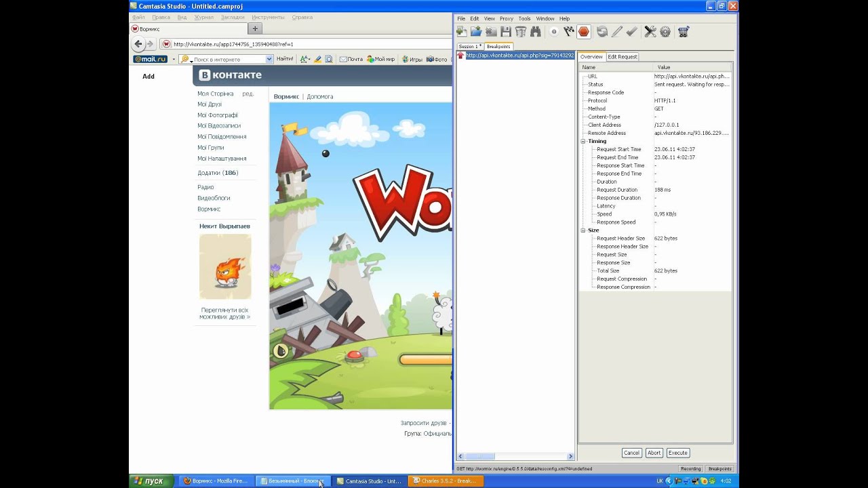Open Window menu in Charles

click(545, 18)
